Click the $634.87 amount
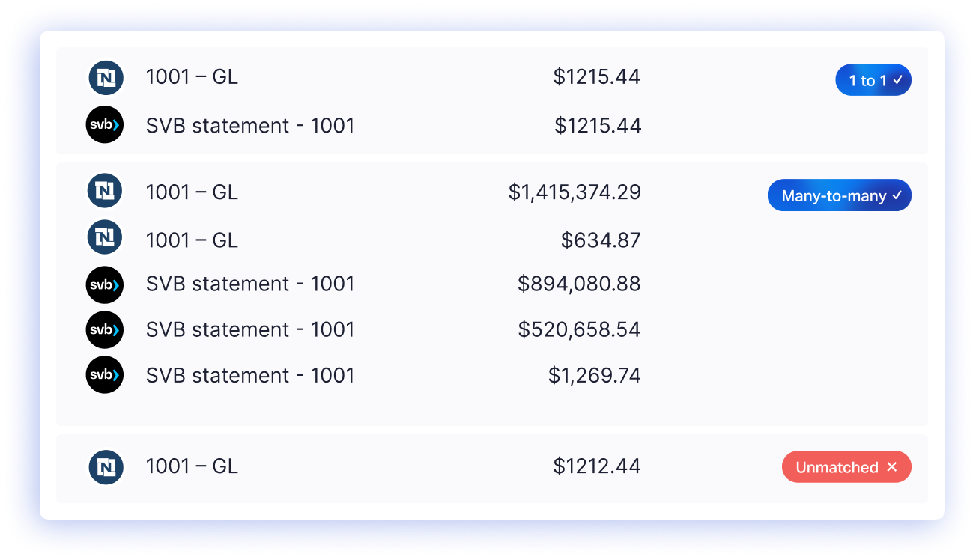The height and width of the screenshot is (560, 976). 601,240
